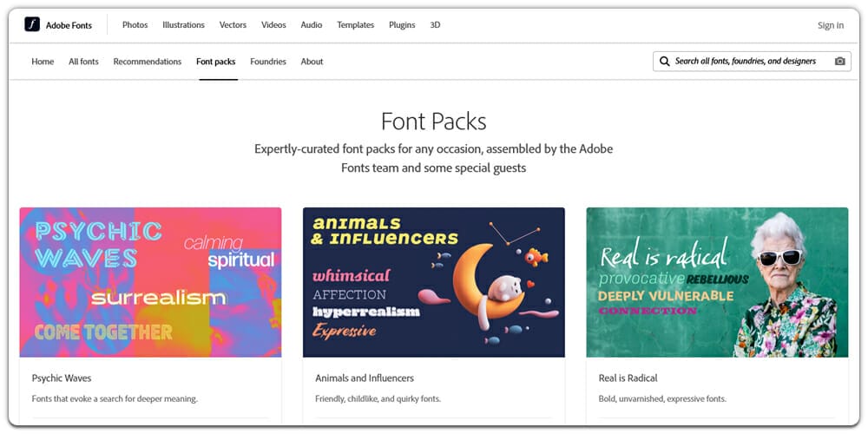
Task: Click the Real is Radical title
Action: click(628, 378)
